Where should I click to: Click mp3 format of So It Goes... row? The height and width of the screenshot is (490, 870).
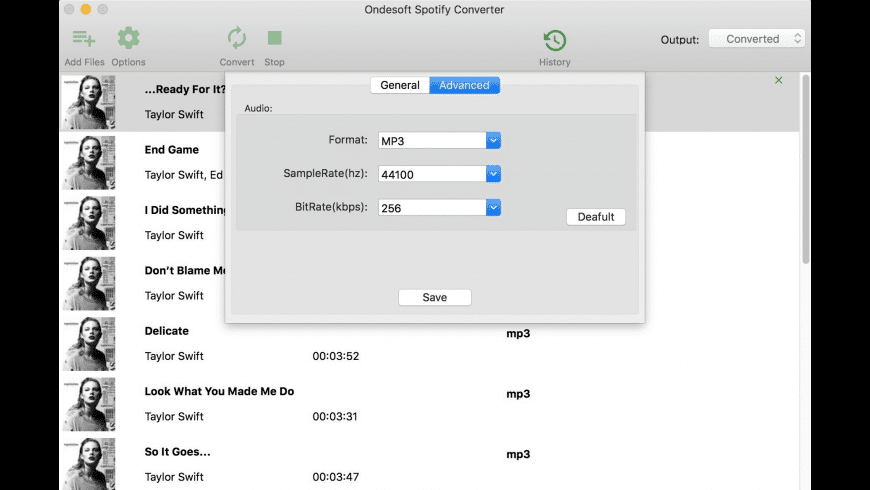point(518,454)
